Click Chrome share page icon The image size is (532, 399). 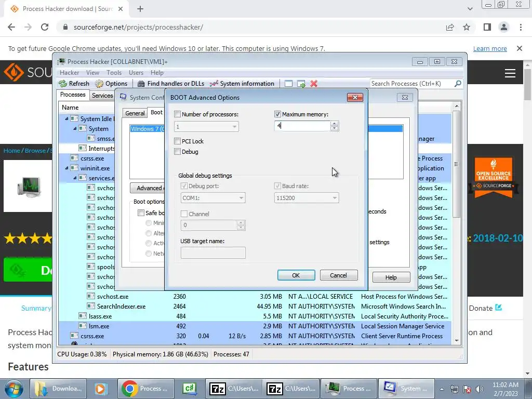[450, 27]
